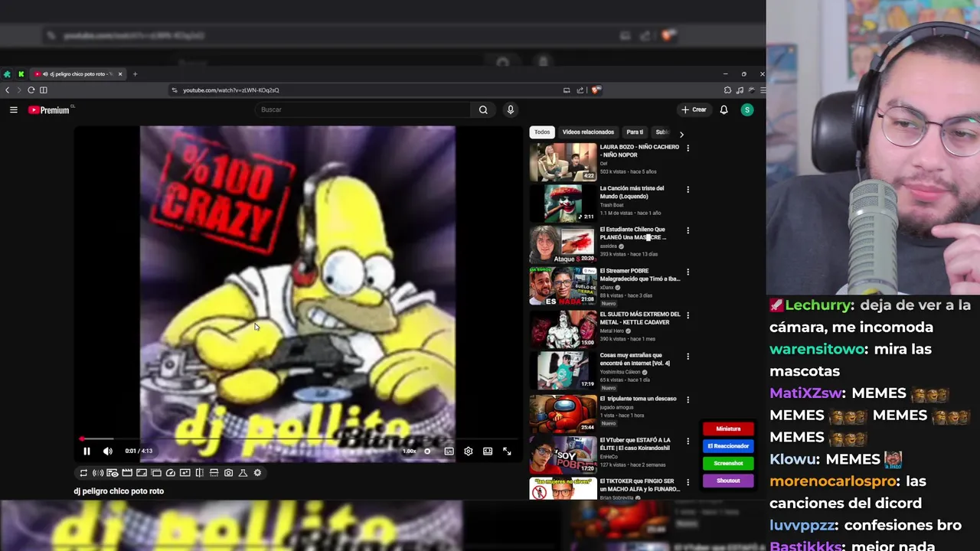Open options for Cosas muy extrañas video
The width and height of the screenshot is (980, 551).
click(x=688, y=357)
